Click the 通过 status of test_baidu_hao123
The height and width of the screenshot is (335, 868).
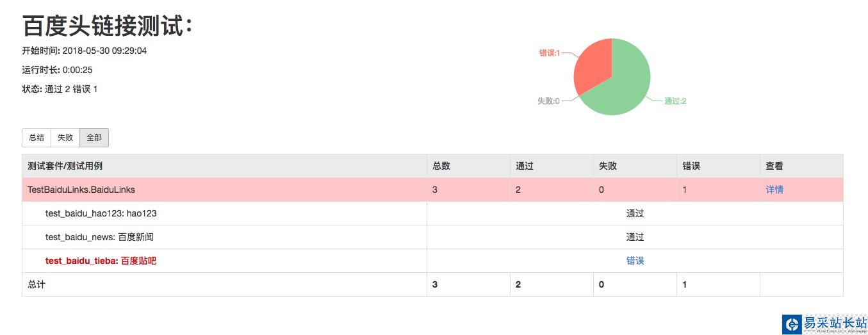tap(635, 213)
